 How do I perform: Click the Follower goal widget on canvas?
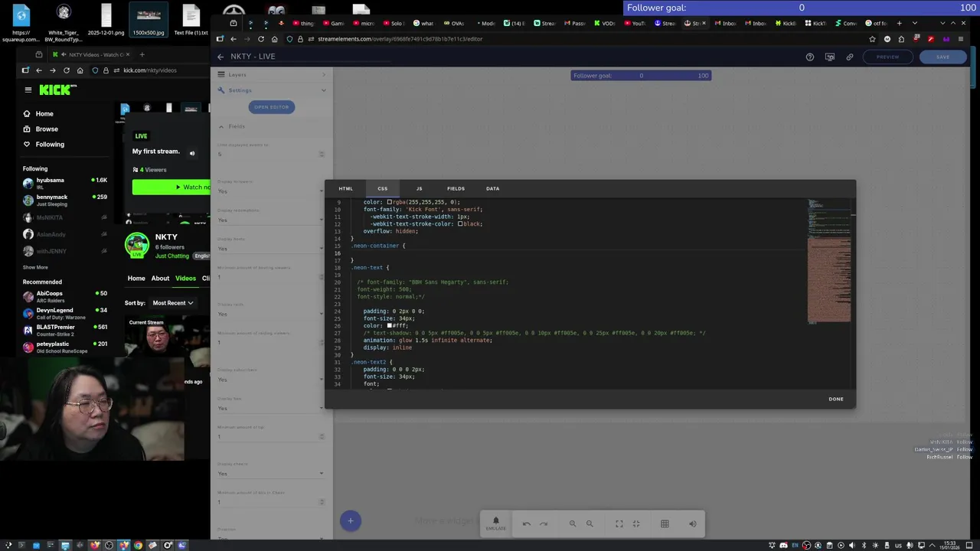pos(641,76)
